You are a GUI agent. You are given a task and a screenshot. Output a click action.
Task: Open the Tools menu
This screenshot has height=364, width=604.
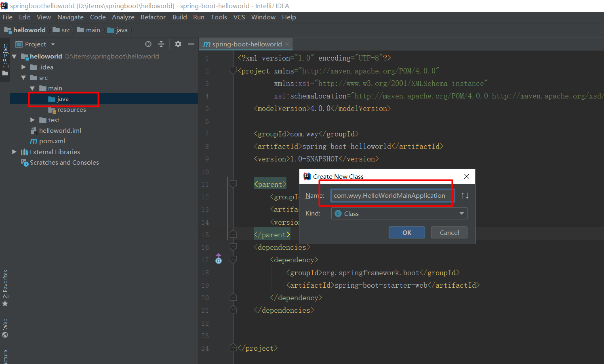click(x=219, y=17)
